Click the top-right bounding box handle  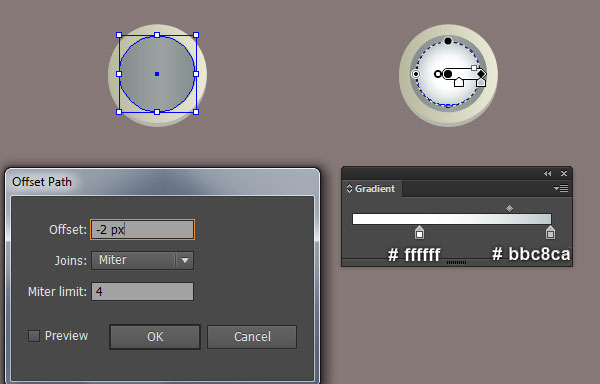196,35
